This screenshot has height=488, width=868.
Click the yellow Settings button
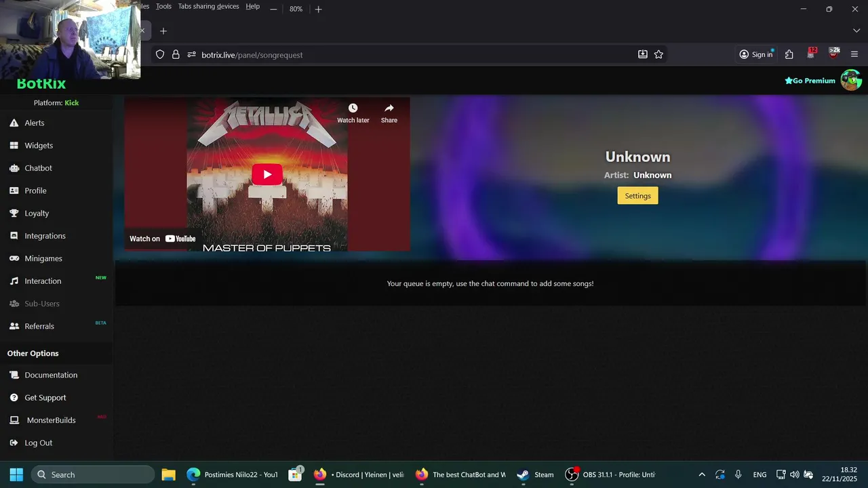637,195
